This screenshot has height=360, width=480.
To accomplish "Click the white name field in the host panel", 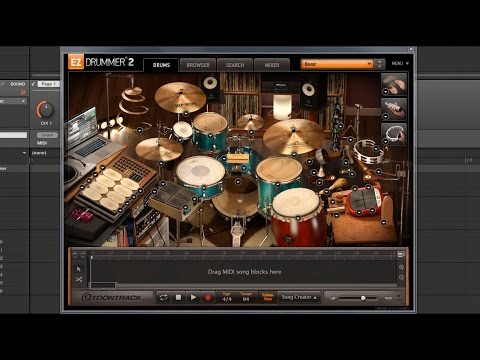I will 13,135.
